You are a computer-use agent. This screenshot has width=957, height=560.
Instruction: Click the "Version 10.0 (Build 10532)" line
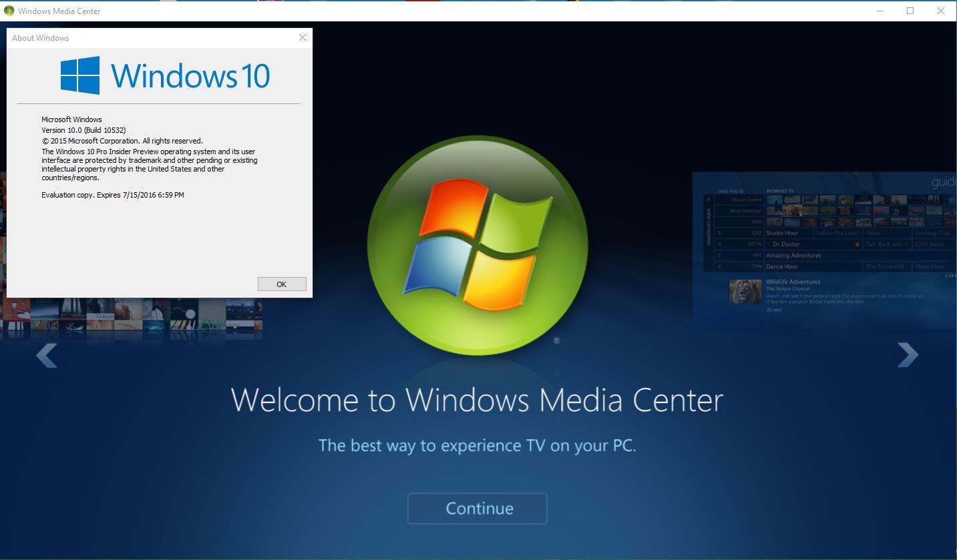[83, 130]
